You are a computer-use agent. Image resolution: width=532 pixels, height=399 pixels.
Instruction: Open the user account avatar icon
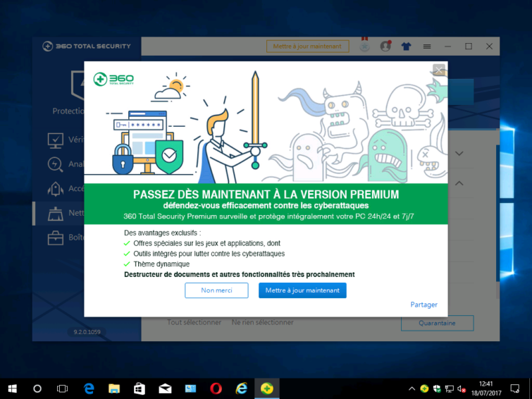coord(385,46)
